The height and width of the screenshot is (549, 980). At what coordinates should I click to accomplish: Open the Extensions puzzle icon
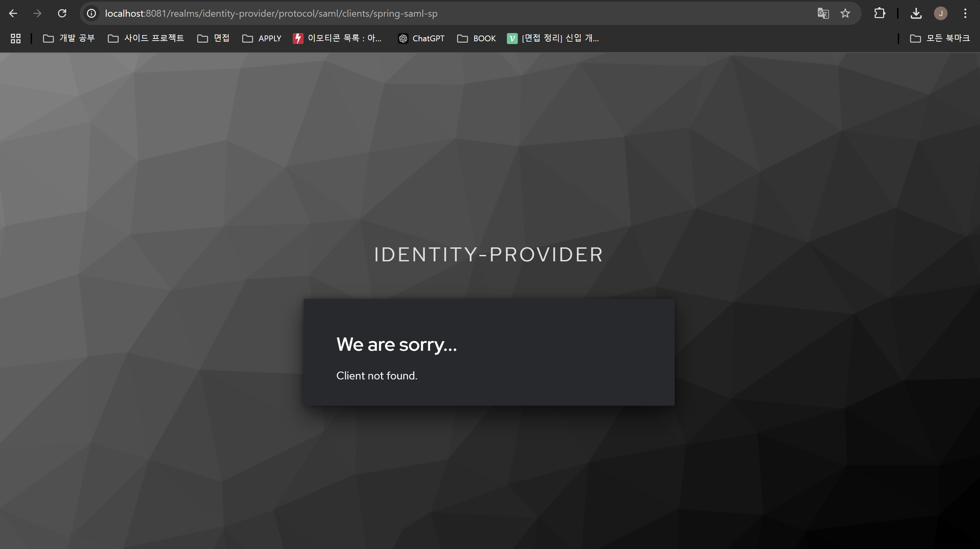(x=879, y=14)
